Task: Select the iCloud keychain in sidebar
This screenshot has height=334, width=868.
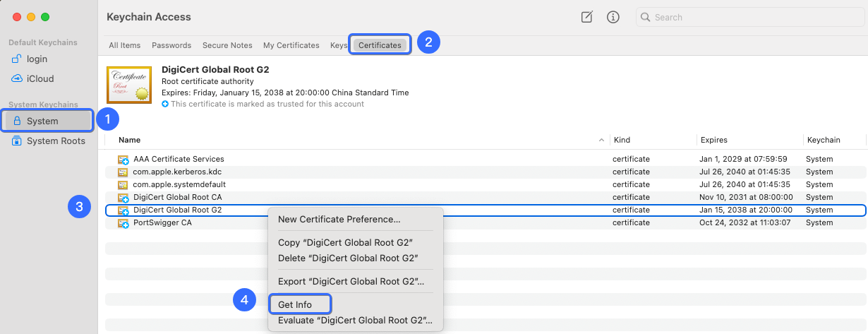Action: click(x=40, y=78)
